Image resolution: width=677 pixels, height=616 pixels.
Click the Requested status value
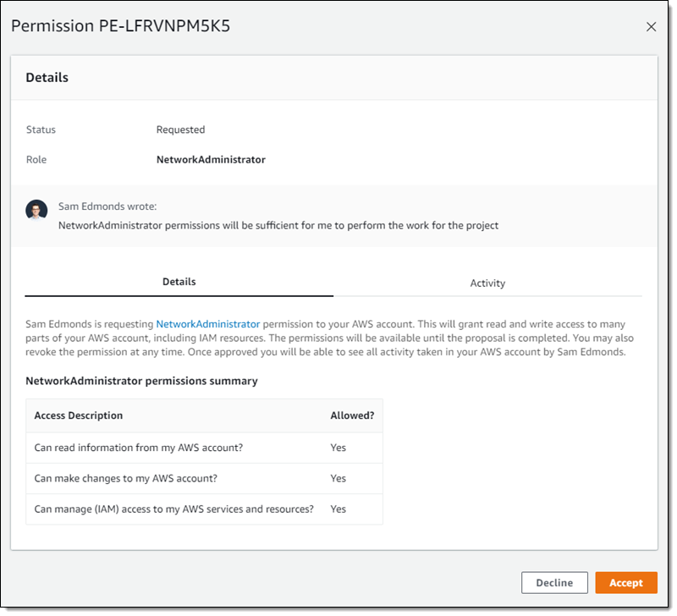pos(180,130)
